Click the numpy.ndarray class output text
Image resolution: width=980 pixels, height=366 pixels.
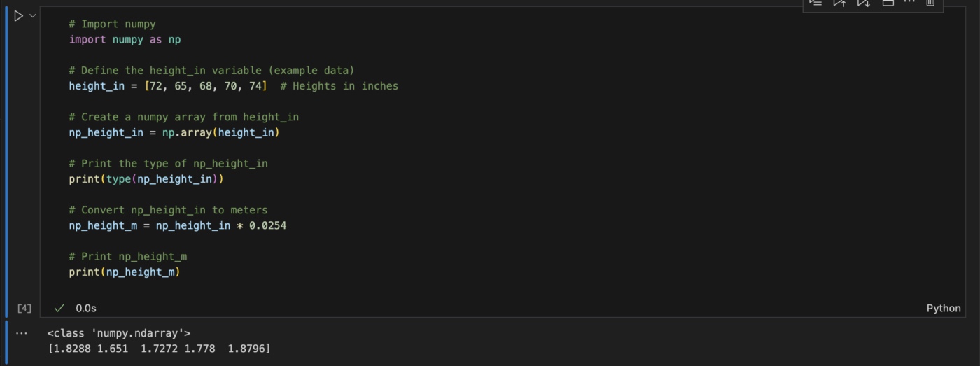(x=119, y=333)
